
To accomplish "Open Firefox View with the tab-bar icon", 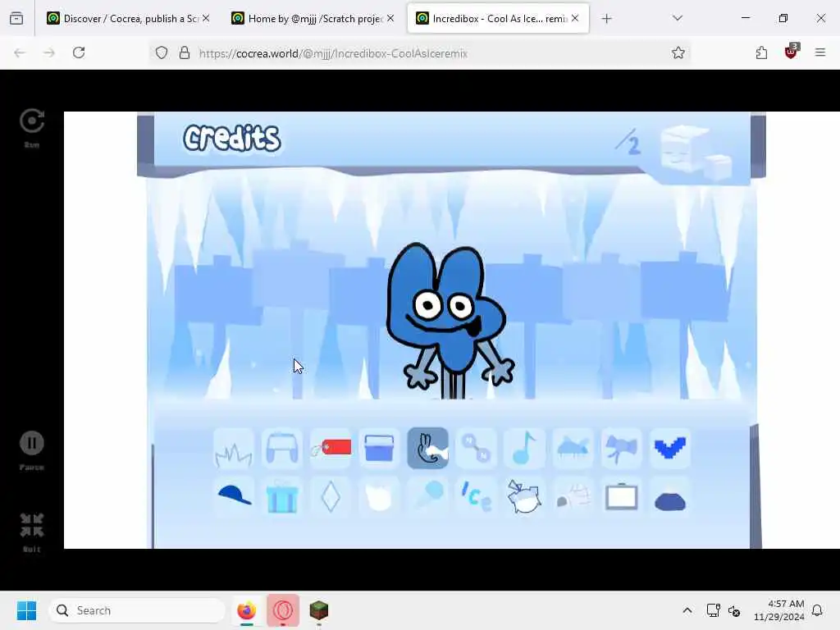I will pyautogui.click(x=16, y=19).
